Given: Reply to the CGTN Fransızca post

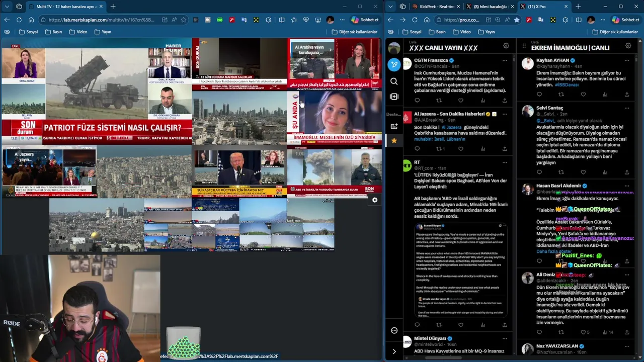Looking at the screenshot, I should [417, 101].
